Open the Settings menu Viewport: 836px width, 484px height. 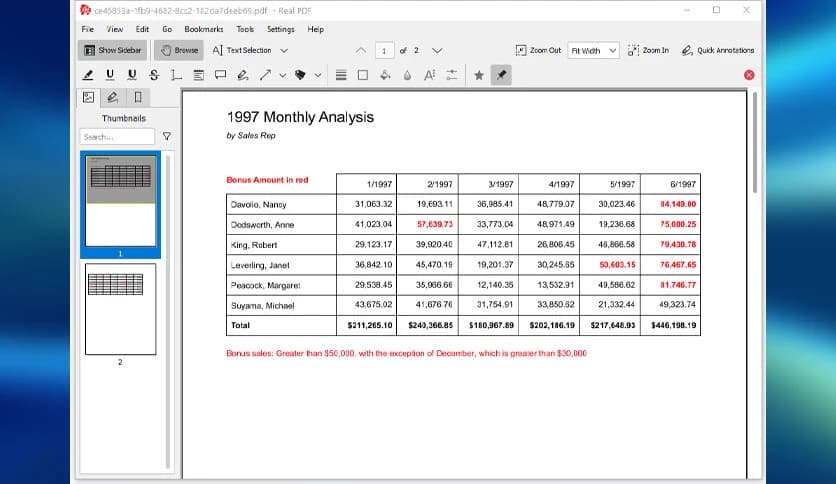click(280, 29)
